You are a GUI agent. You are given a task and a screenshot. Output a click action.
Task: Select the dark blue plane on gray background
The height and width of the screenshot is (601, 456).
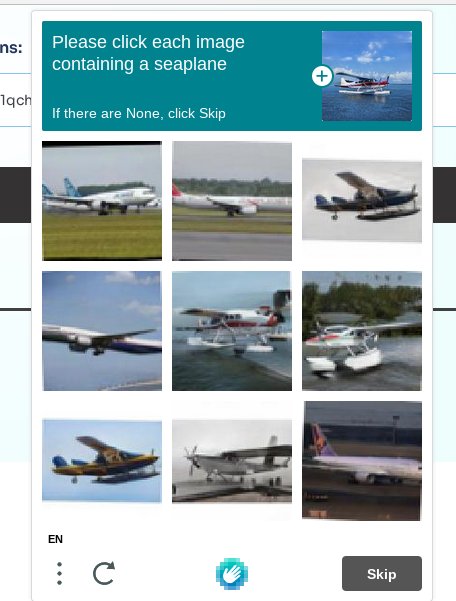point(362,201)
